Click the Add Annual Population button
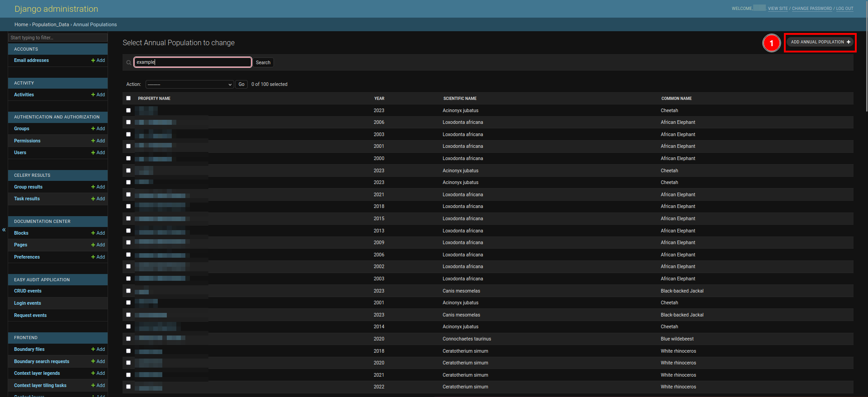Viewport: 868px width, 397px height. click(821, 42)
